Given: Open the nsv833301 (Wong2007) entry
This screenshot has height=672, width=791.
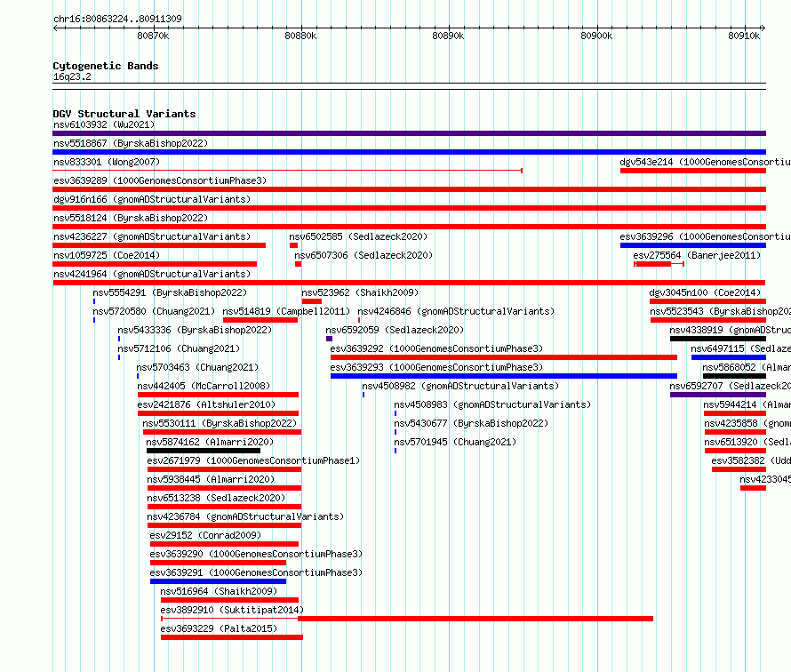Looking at the screenshot, I should coord(107,162).
